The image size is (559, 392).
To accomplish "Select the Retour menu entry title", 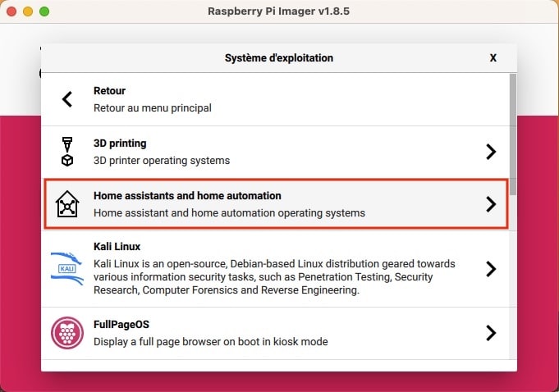I will (x=109, y=91).
